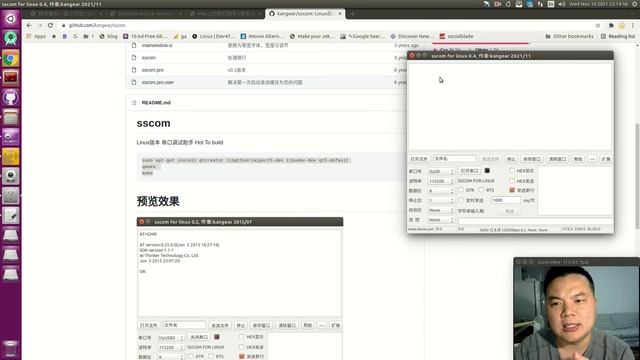Click the browser's vertical scrollbar
This screenshot has width=640, height=360.
click(637, 176)
